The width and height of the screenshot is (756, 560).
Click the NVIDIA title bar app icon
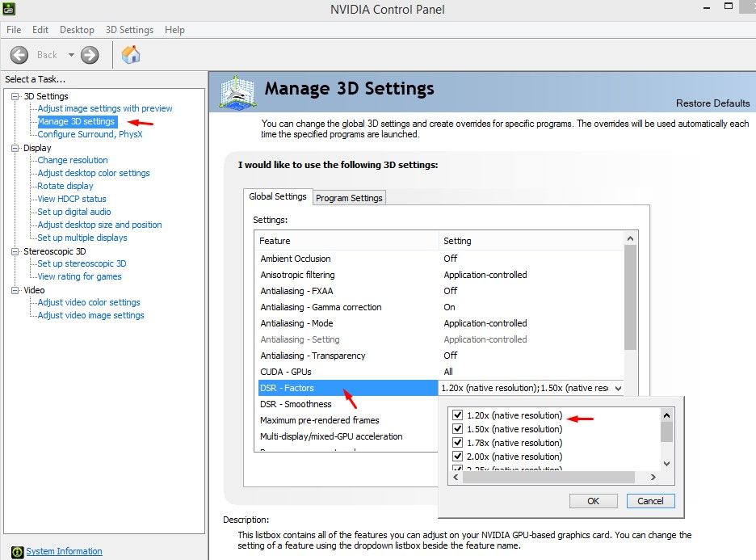pyautogui.click(x=9, y=8)
